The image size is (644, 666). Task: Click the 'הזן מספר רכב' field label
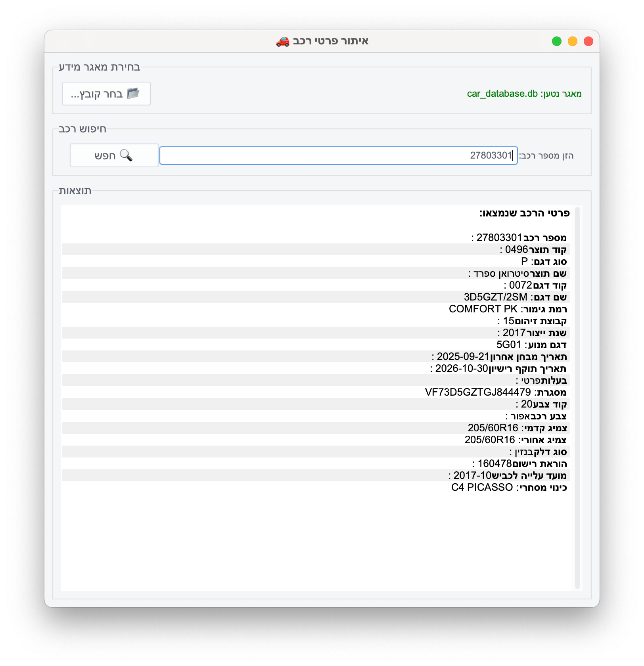click(x=546, y=155)
